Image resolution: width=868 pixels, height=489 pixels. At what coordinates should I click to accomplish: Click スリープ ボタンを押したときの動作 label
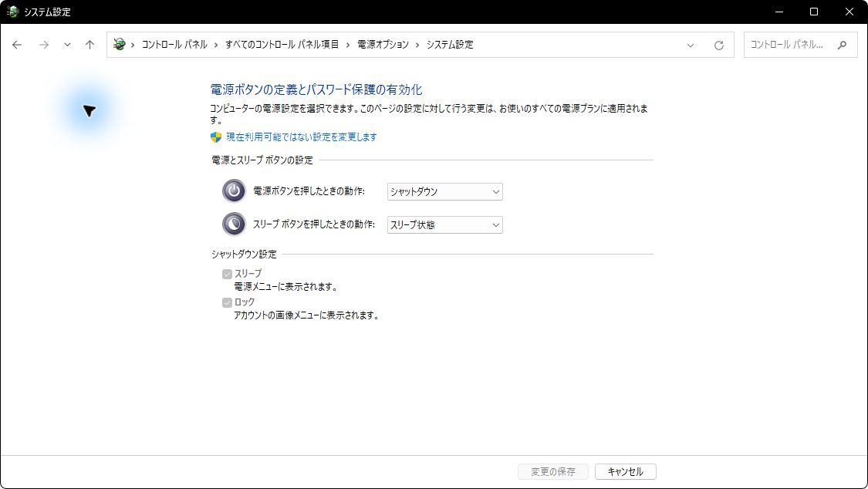tap(314, 224)
